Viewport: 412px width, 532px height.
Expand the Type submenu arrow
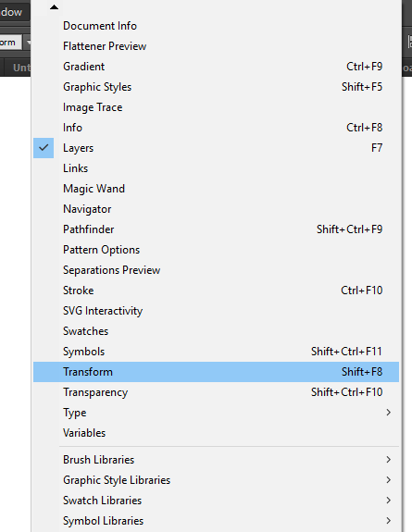389,413
